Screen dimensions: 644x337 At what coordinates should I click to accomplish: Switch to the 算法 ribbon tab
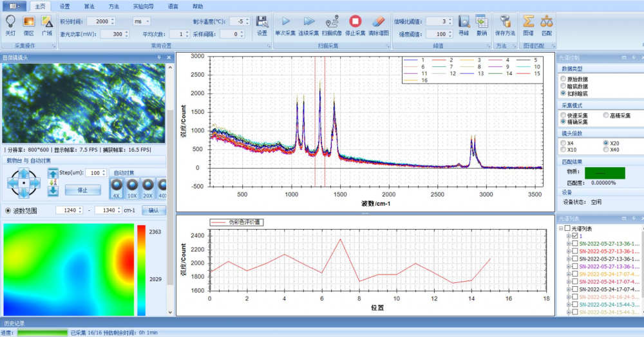(89, 6)
